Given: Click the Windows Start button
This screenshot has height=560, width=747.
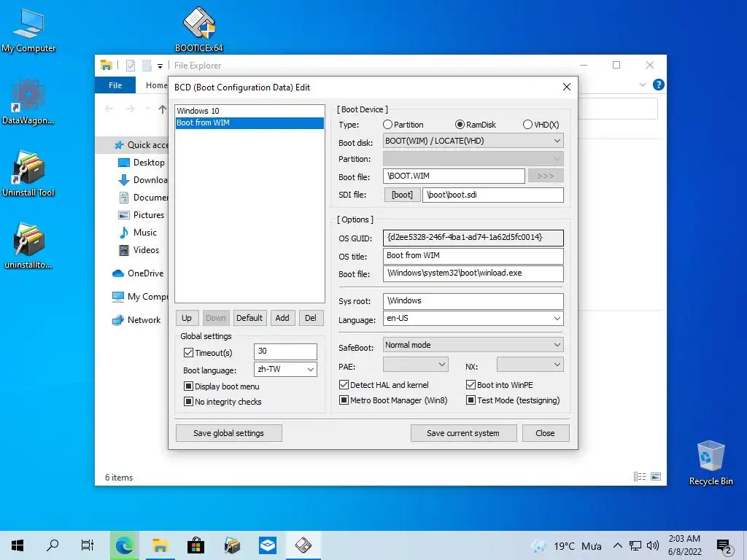Looking at the screenshot, I should [18, 545].
